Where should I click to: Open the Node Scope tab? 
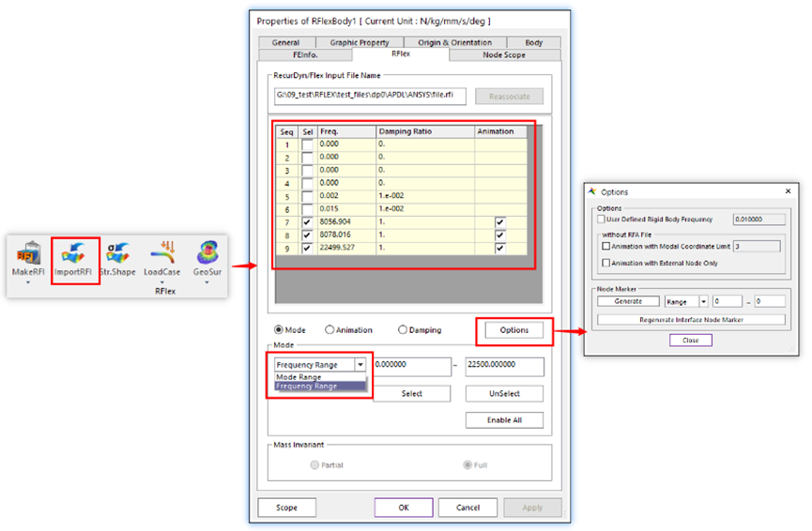504,54
